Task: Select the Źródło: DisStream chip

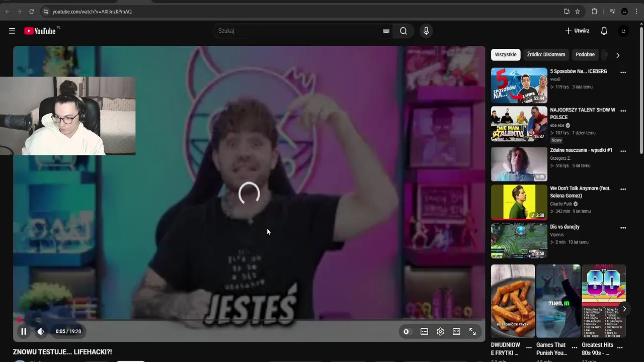Action: coord(546,55)
